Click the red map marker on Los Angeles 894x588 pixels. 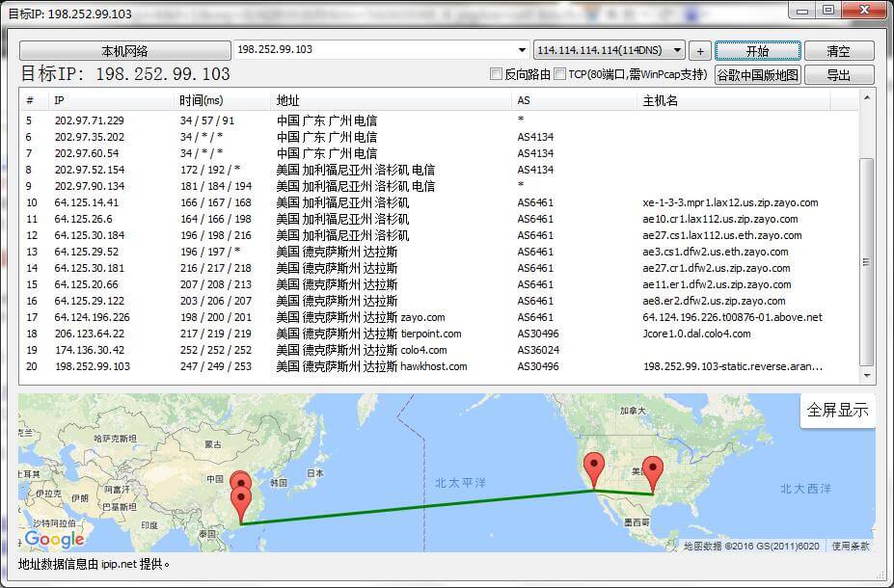click(594, 468)
